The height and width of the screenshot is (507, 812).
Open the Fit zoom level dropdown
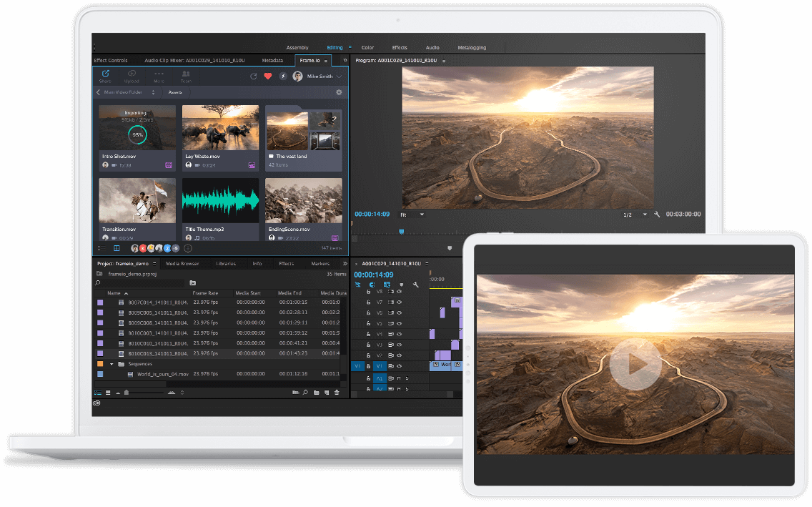(422, 215)
